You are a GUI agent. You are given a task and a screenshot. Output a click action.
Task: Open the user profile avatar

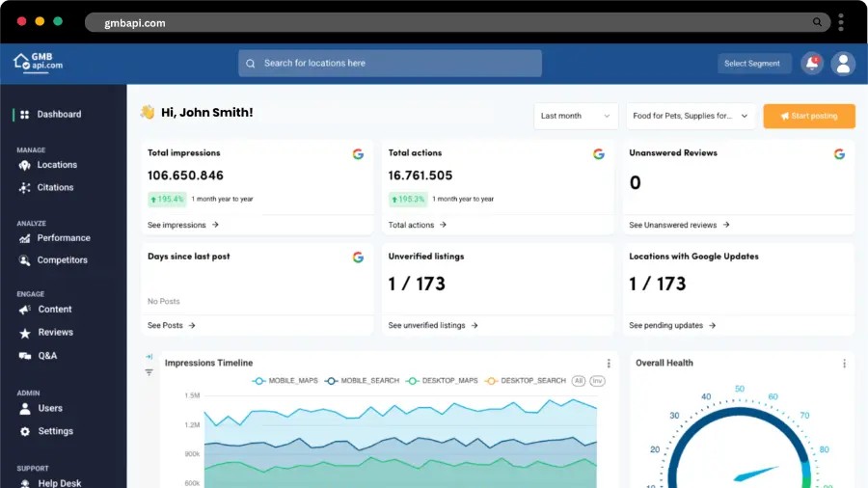coord(843,64)
